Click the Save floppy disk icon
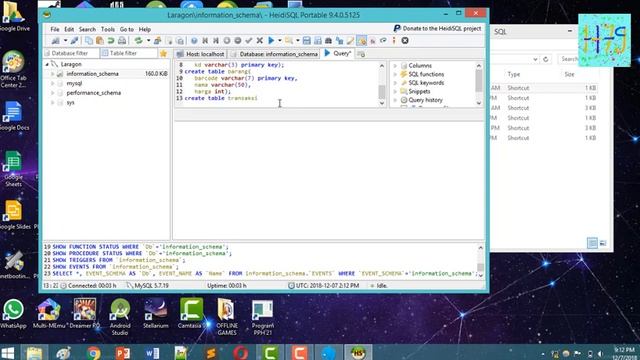 (307, 40)
